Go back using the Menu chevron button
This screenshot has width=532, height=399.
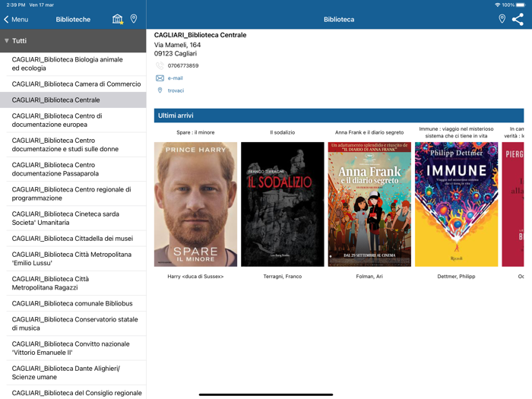tap(16, 19)
